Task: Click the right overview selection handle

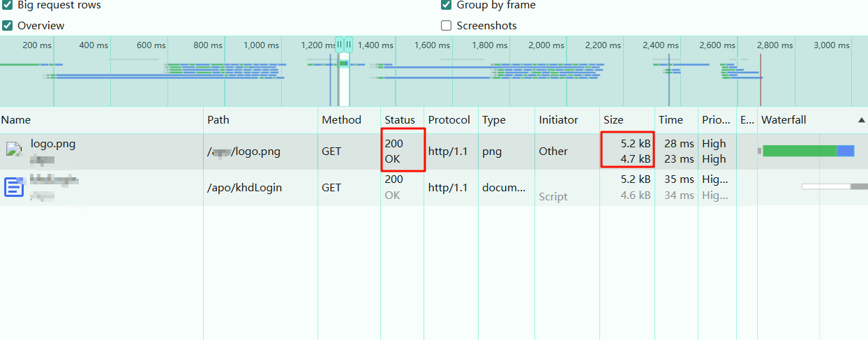Action: [x=348, y=45]
